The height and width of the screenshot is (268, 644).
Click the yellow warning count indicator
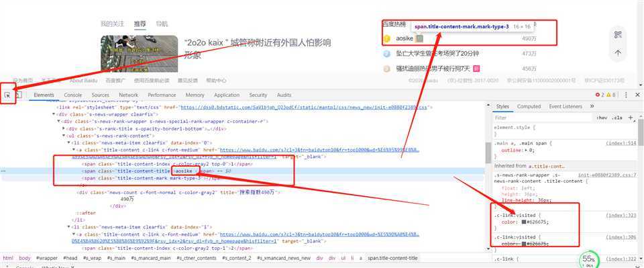tap(611, 95)
